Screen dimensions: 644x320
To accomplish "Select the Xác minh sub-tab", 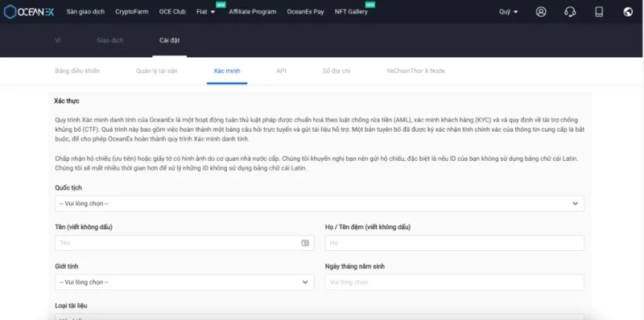I will [x=227, y=71].
